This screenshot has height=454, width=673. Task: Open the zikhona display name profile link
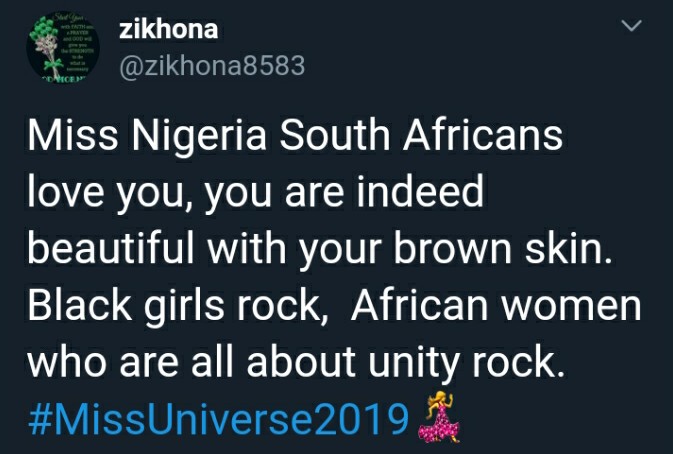coord(169,29)
